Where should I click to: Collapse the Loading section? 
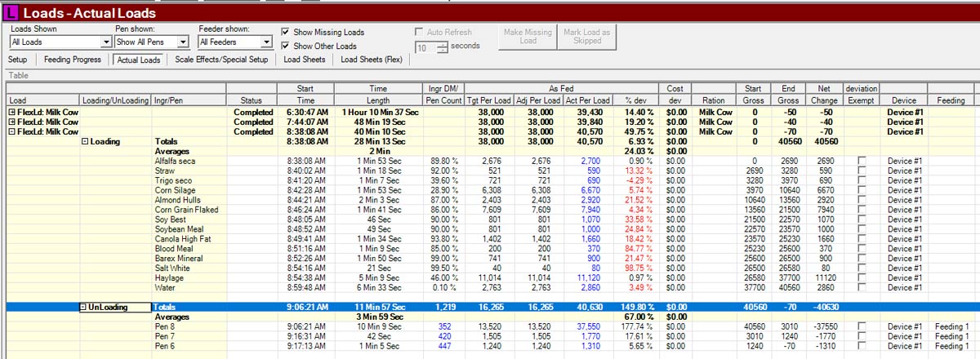86,142
